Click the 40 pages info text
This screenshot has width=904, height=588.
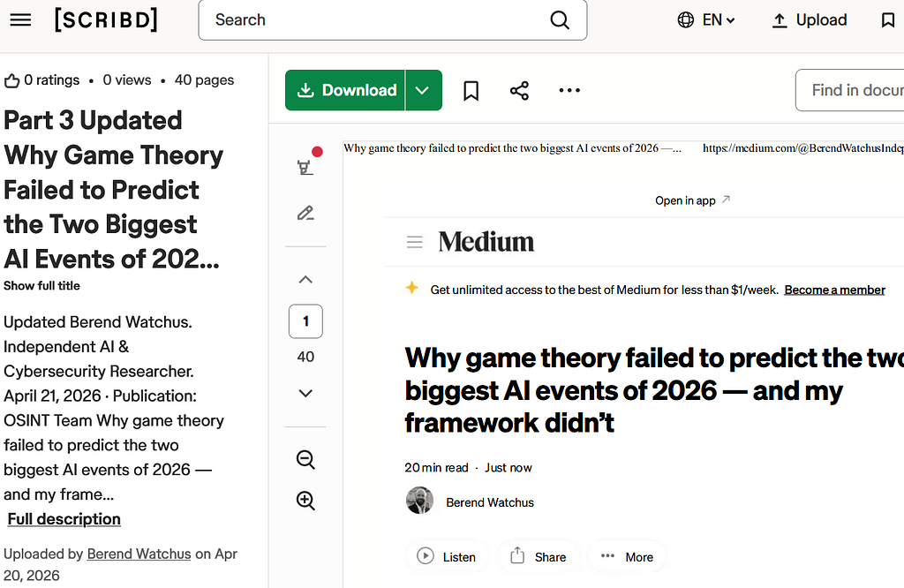click(204, 80)
